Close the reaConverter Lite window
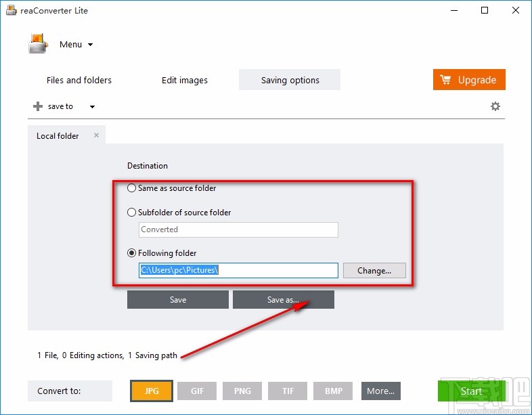The width and height of the screenshot is (532, 415). (x=516, y=11)
